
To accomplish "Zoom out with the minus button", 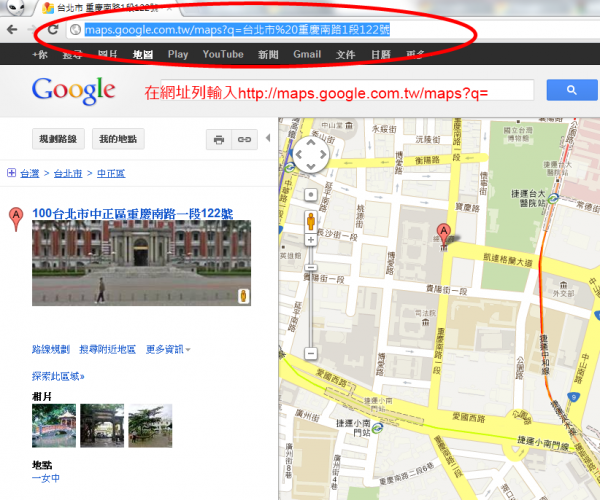I will (x=310, y=353).
